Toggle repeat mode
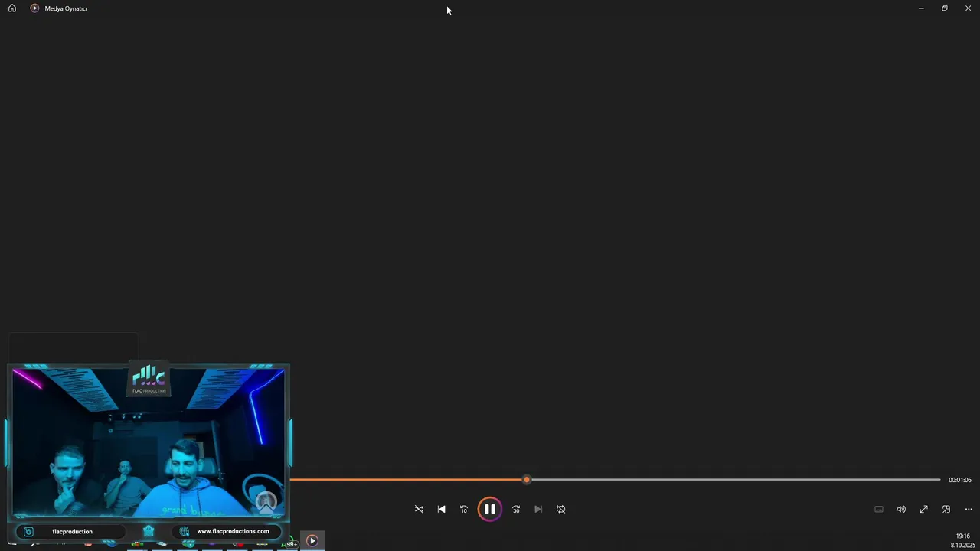 (x=560, y=509)
